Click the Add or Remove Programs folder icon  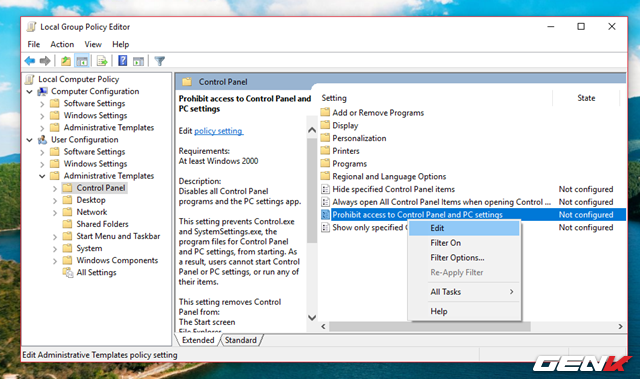(x=325, y=112)
